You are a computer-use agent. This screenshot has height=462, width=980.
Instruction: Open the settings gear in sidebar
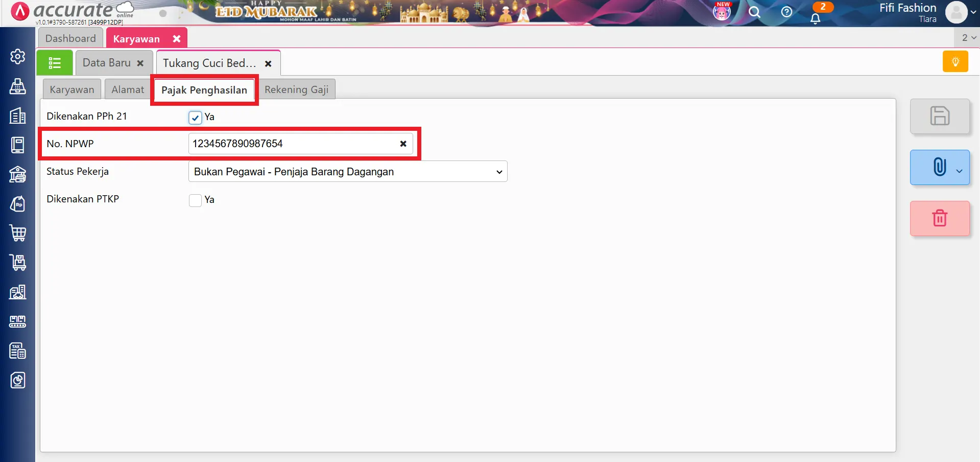pyautogui.click(x=18, y=56)
